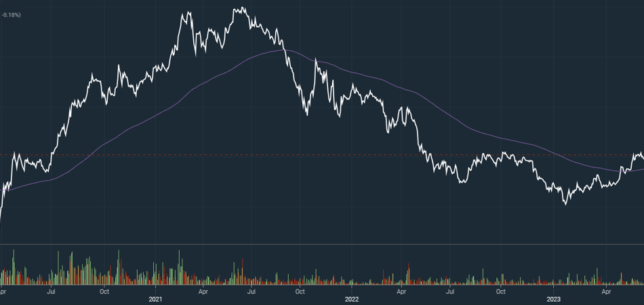Click the -0.18% change text
Screen dimensions: 644x305
11,14
